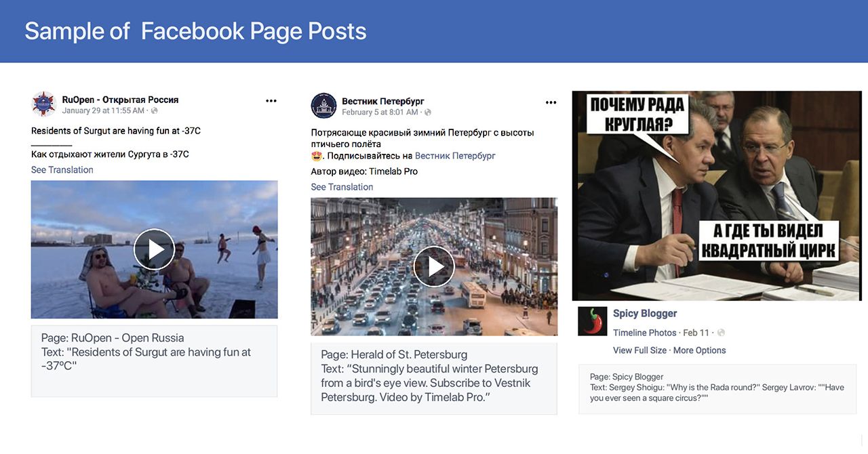Click the Spicy Blogger chili pepper avatar
Image resolution: width=868 pixels, height=454 pixels.
592,321
